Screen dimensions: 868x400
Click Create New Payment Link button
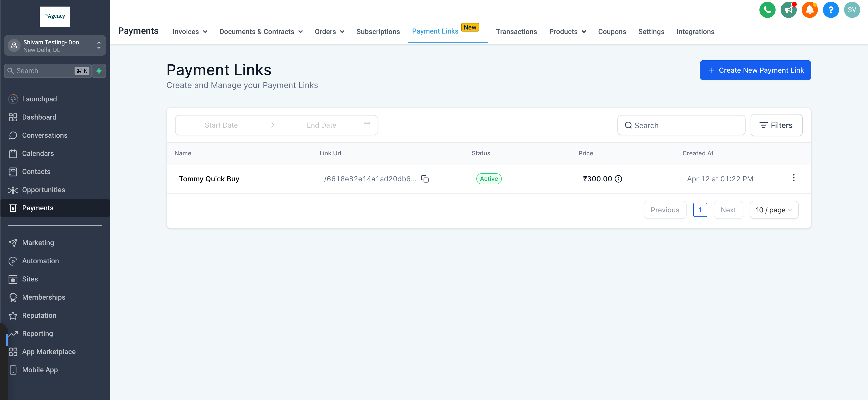pyautogui.click(x=755, y=70)
